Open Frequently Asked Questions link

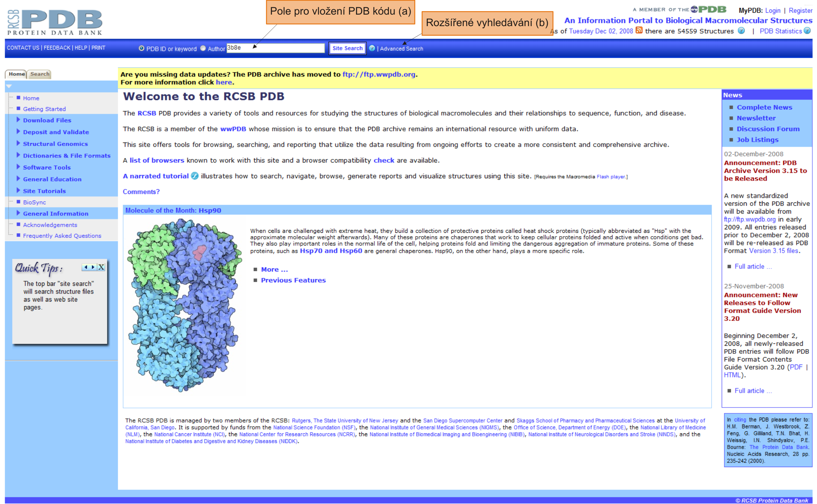[x=62, y=236]
